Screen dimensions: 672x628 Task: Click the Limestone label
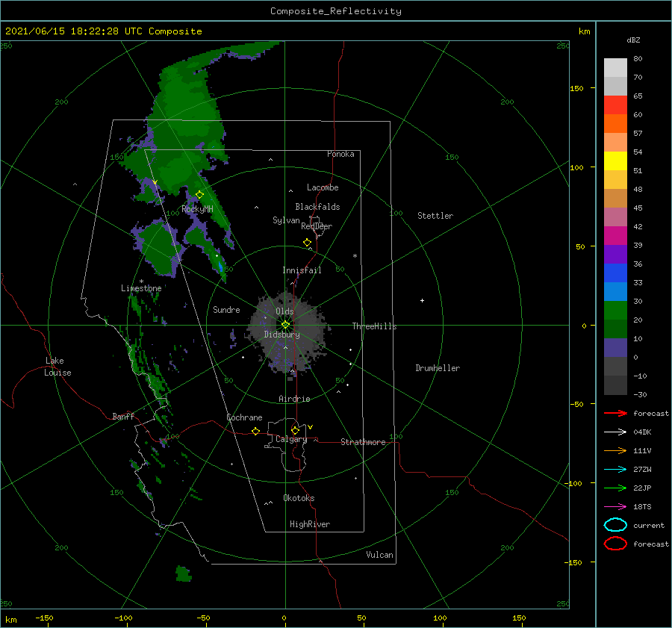coord(141,288)
